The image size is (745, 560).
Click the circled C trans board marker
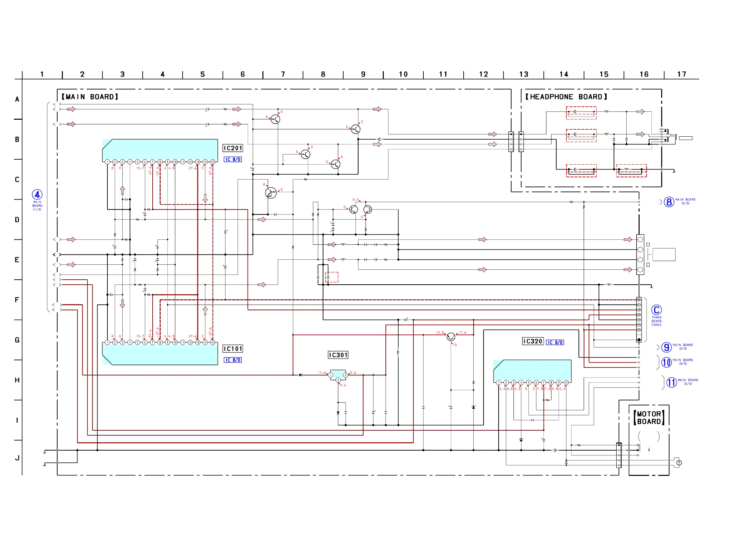(656, 310)
